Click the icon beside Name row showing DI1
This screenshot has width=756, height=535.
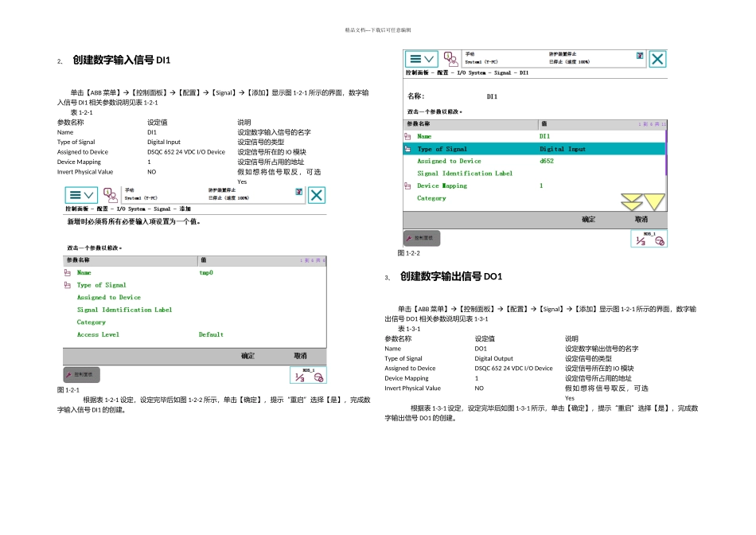(408, 136)
